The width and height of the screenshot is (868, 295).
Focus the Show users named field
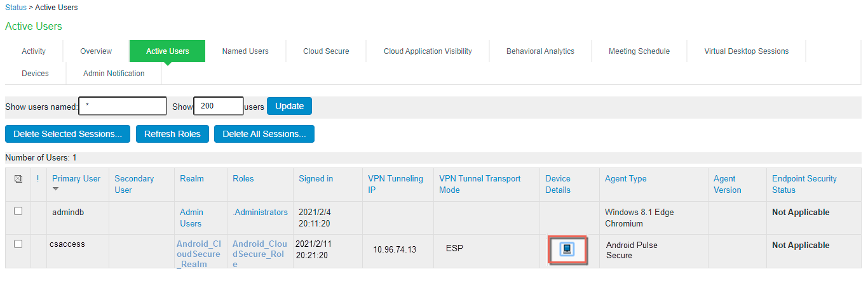[x=123, y=106]
